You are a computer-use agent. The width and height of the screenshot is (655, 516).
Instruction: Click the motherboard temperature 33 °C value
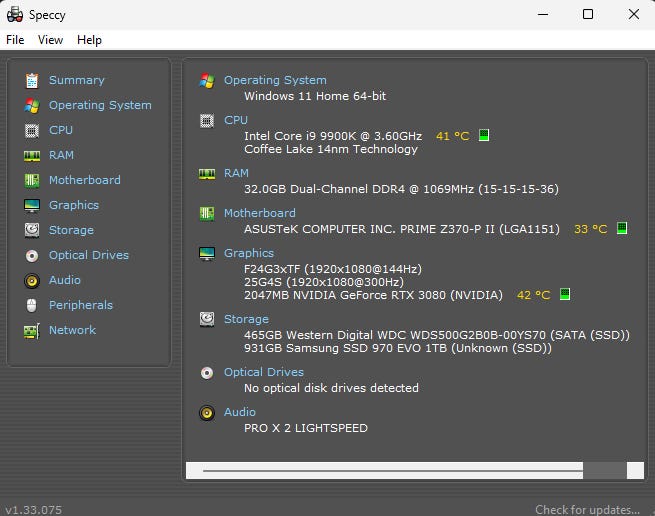(591, 229)
